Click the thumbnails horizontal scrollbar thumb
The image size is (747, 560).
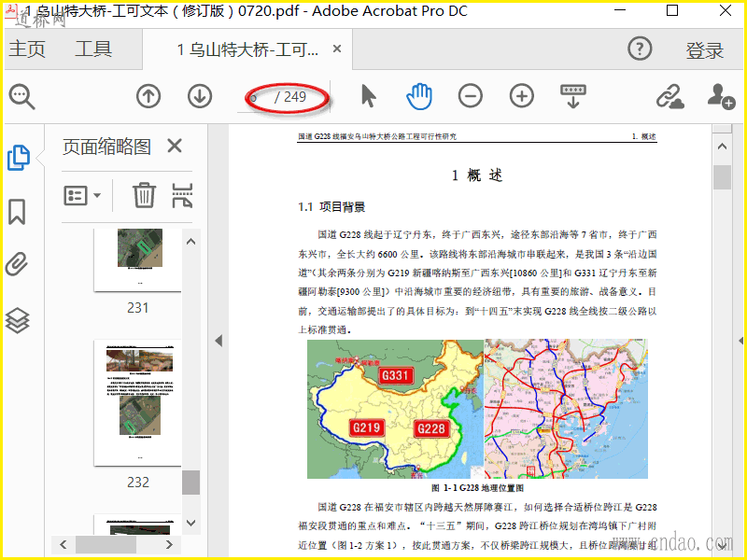(106, 544)
